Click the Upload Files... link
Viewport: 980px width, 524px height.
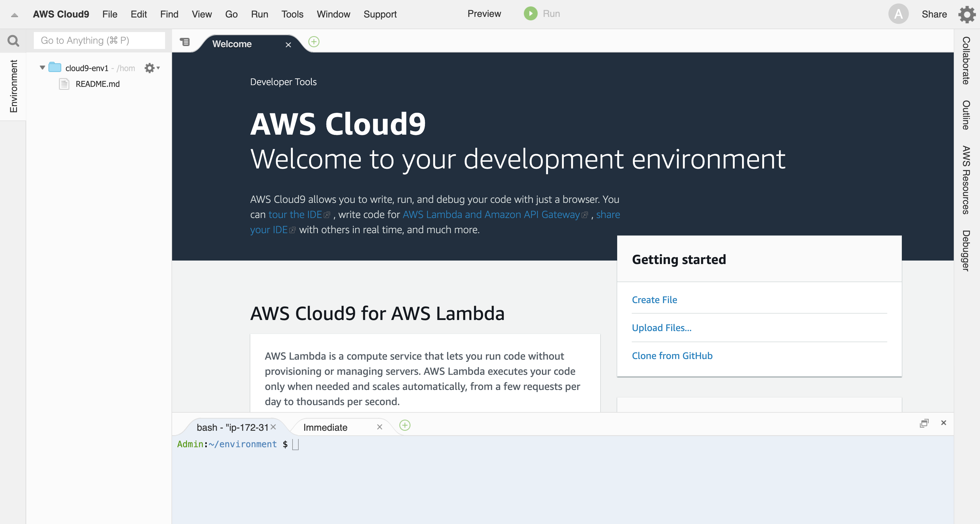(x=661, y=328)
